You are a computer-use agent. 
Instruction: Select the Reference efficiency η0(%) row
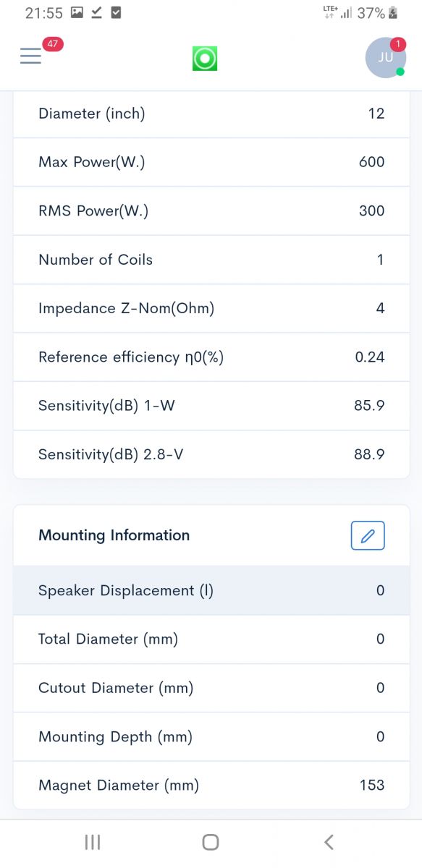211,357
